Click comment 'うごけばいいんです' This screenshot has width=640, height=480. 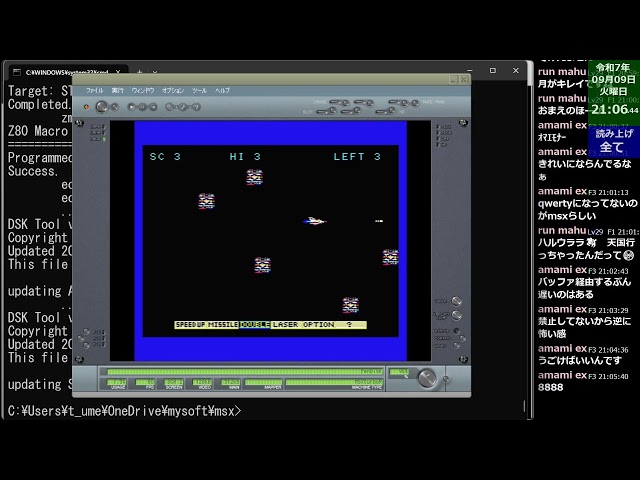point(580,360)
